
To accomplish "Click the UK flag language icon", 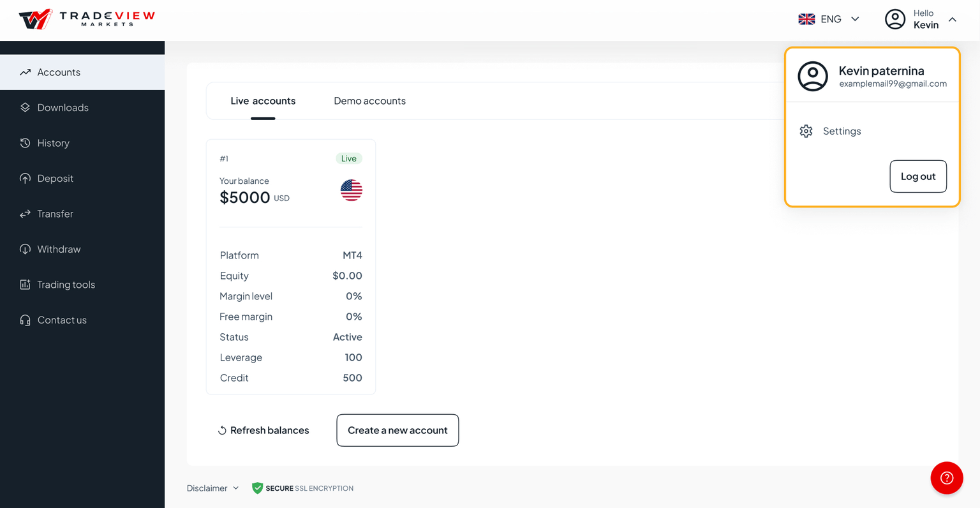I will [x=806, y=19].
